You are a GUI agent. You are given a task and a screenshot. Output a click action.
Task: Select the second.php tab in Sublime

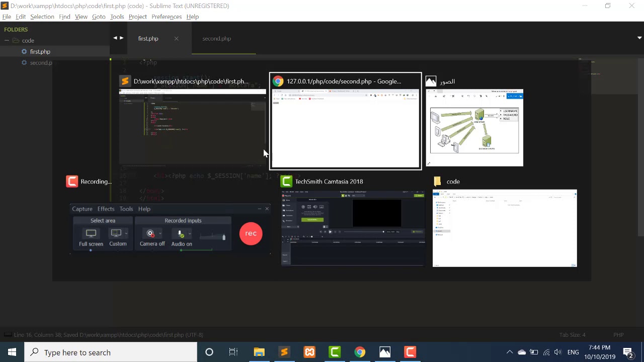(216, 39)
